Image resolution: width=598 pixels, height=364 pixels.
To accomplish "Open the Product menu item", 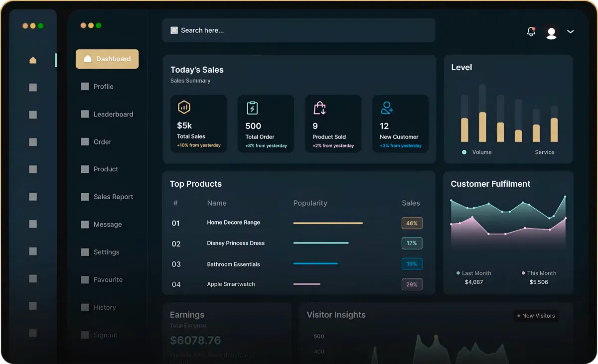I will [100, 169].
